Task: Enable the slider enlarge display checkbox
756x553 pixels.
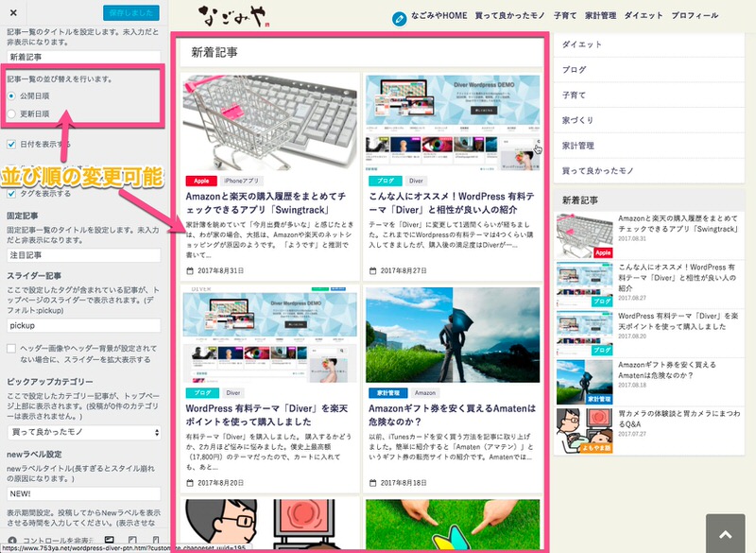Action: (11, 349)
